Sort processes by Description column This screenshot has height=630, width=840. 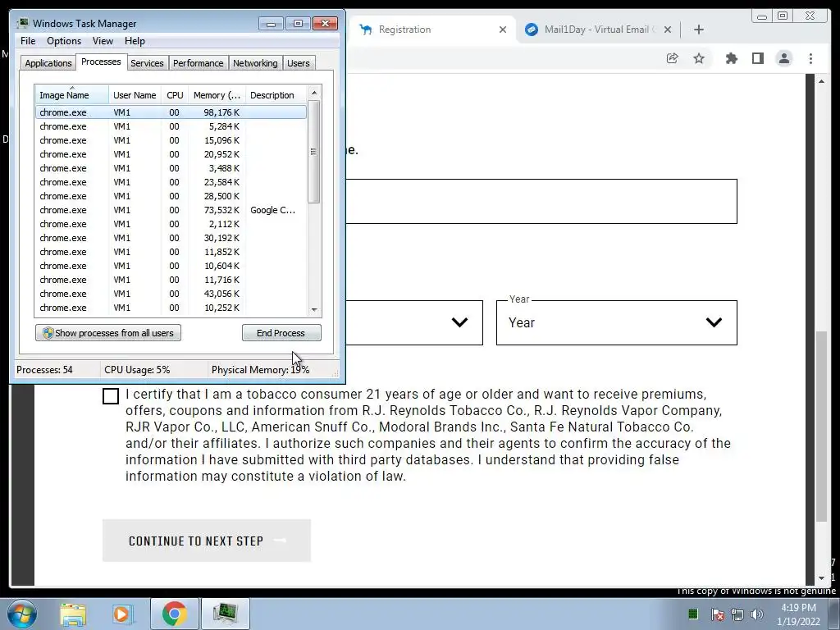(x=276, y=95)
